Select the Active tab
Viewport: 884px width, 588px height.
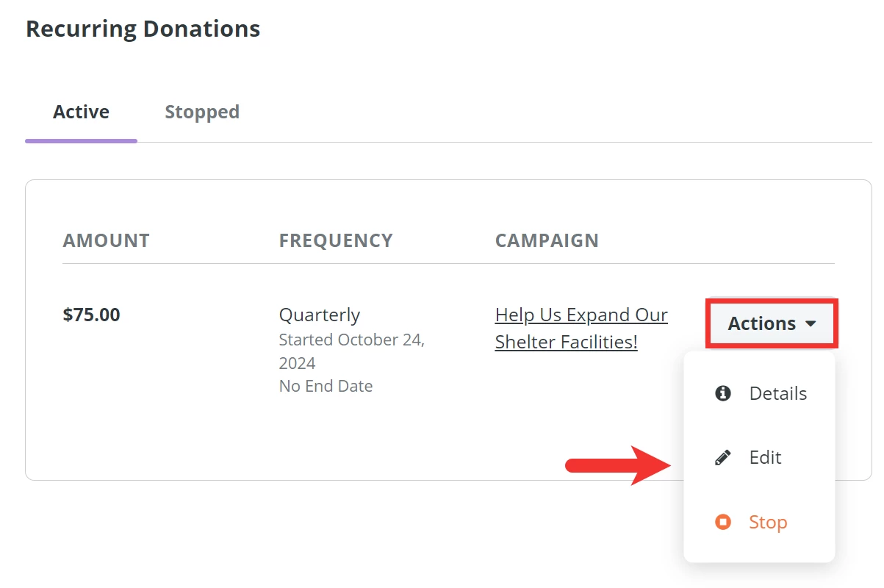click(x=81, y=112)
